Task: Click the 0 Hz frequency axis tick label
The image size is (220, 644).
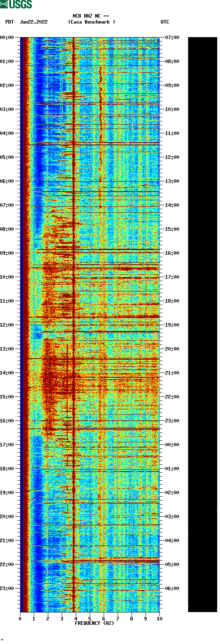Action: pyautogui.click(x=20, y=619)
